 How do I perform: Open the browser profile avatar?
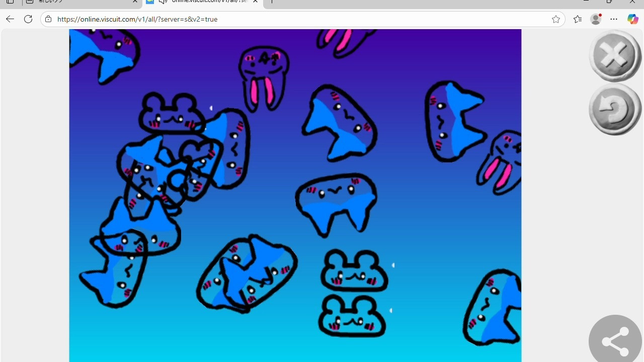[596, 19]
